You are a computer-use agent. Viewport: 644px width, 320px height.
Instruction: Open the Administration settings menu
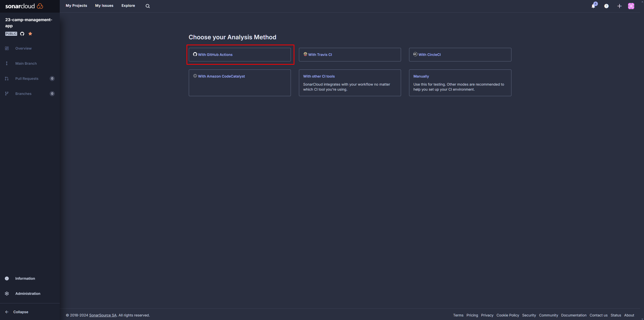[x=27, y=294]
